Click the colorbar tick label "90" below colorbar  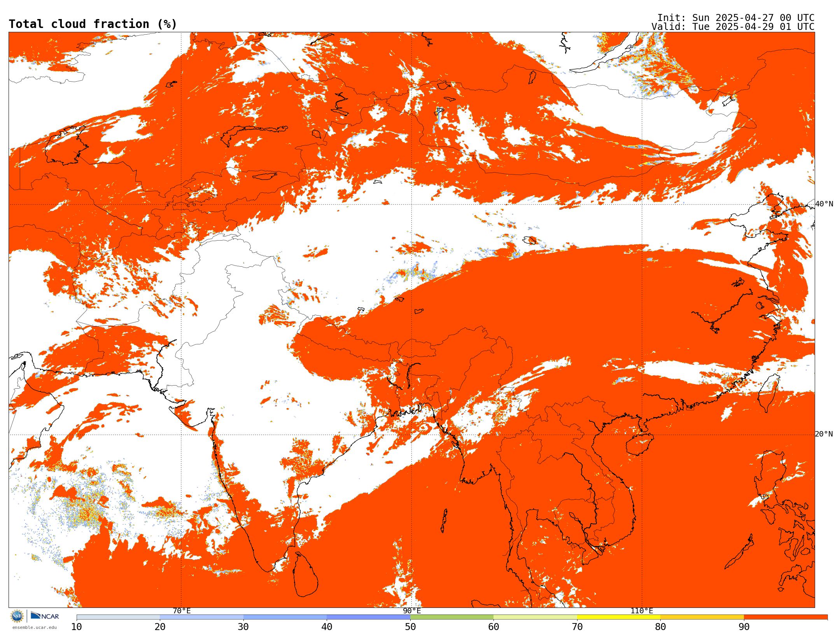click(744, 627)
